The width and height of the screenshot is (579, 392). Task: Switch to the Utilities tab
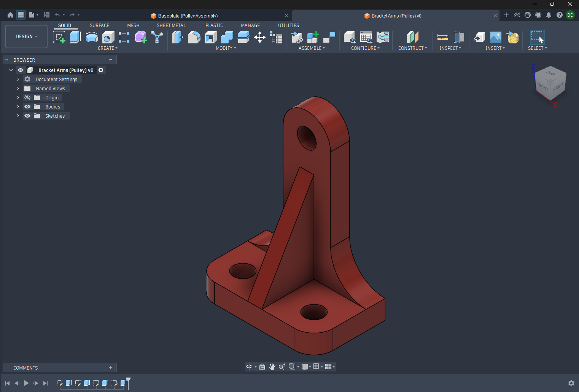(288, 25)
